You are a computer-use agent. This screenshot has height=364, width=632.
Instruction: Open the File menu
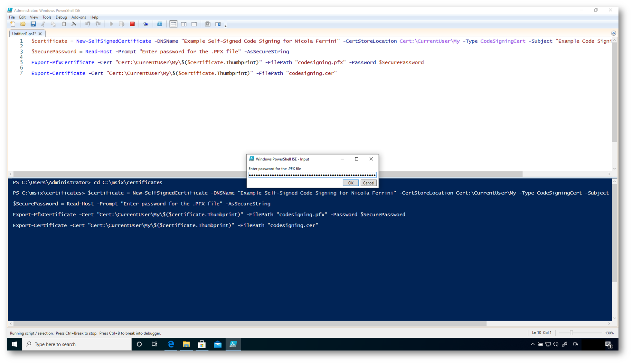click(x=12, y=17)
